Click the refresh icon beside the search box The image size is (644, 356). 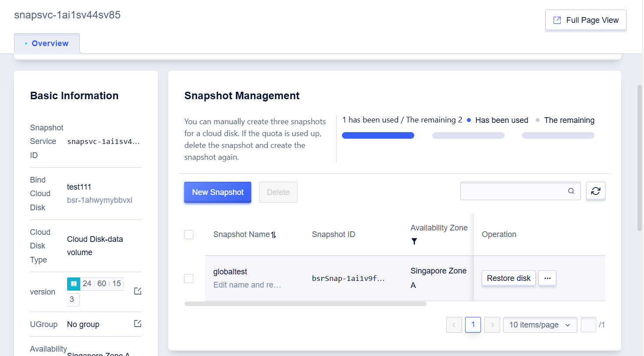click(x=596, y=191)
